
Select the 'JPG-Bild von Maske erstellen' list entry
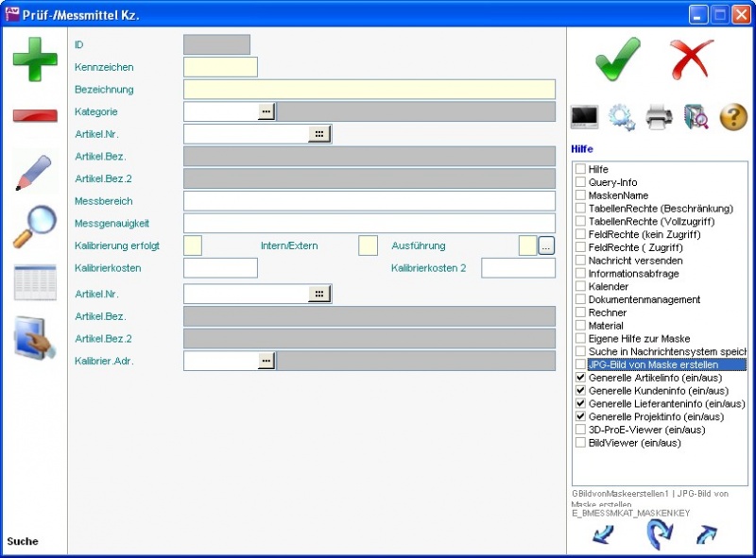pyautogui.click(x=652, y=364)
